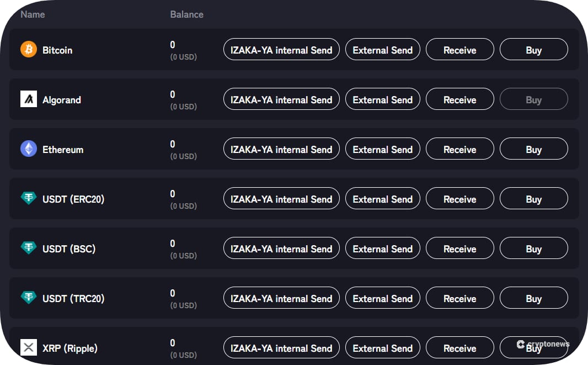Click the (0 USD) amount under Bitcoin balance
This screenshot has height=365, width=588.
tap(183, 57)
